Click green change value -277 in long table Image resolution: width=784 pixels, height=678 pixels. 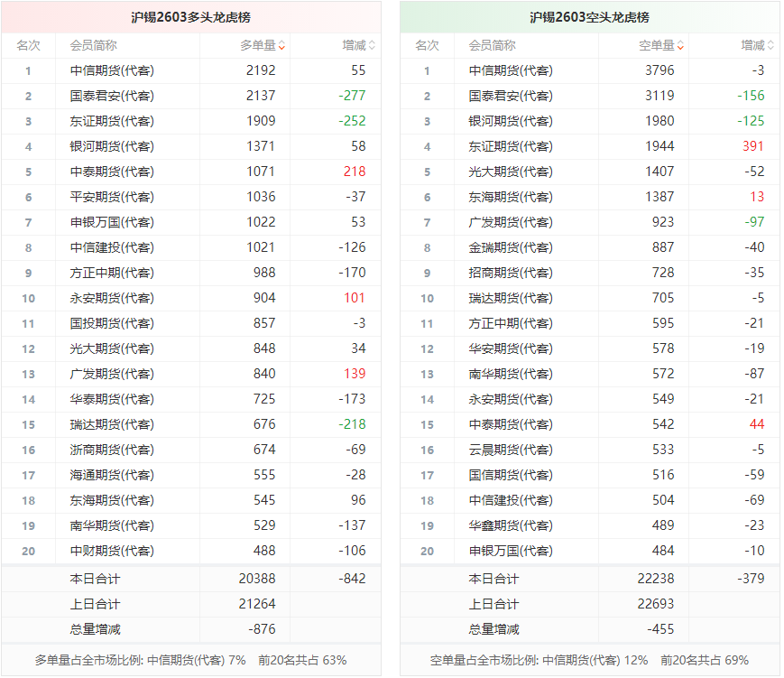coord(352,96)
